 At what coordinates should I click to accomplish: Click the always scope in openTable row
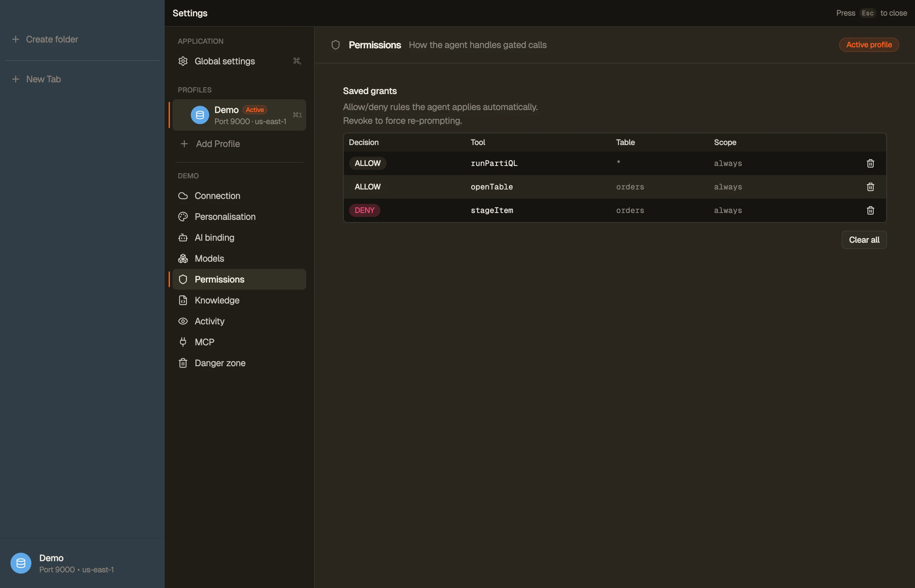(x=728, y=187)
